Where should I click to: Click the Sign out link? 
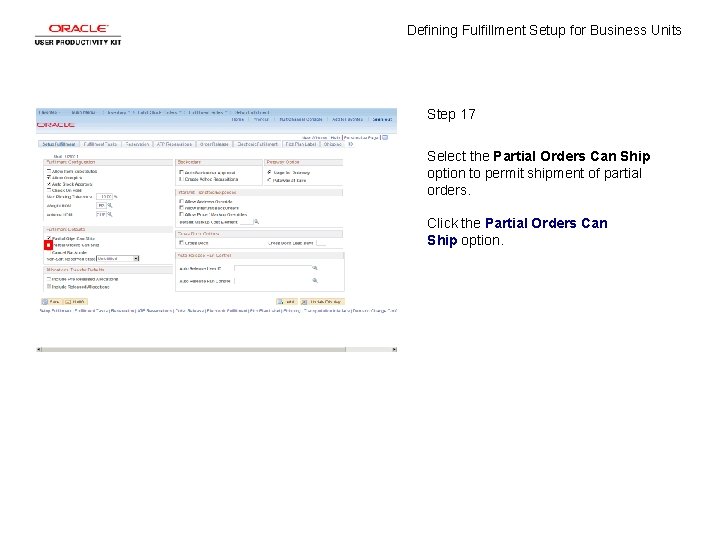coord(382,119)
